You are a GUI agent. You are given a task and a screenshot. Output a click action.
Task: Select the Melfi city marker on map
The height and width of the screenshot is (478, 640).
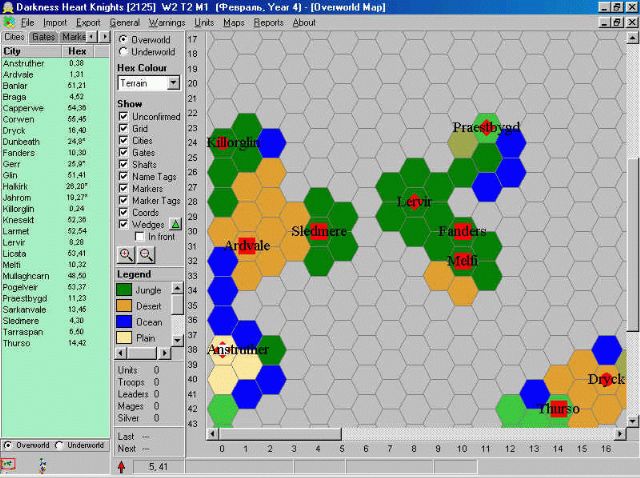tap(462, 261)
